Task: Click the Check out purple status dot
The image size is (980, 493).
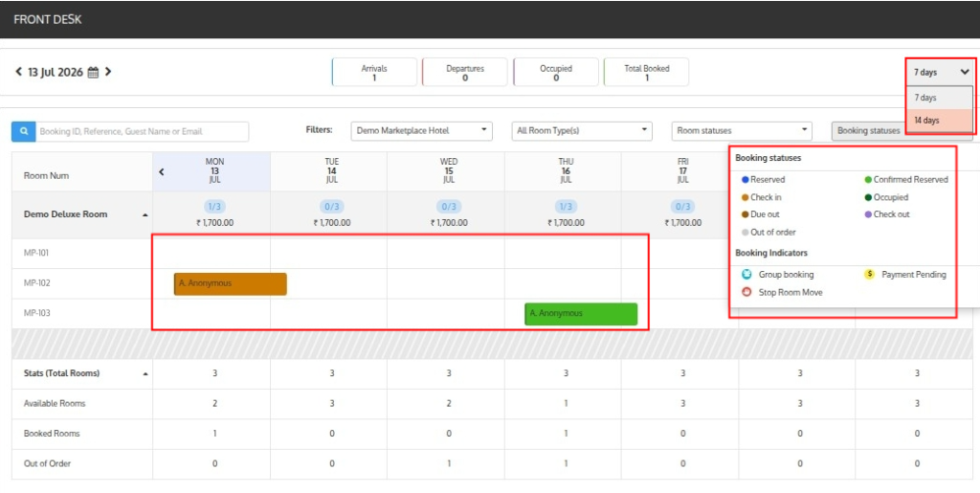Action: (x=868, y=214)
